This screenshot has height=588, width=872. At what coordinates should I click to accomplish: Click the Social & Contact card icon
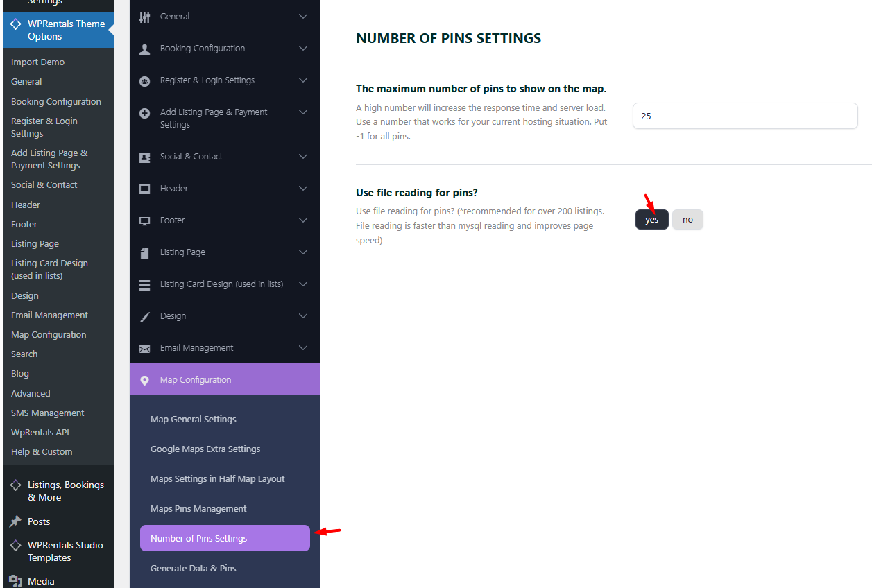(x=144, y=157)
